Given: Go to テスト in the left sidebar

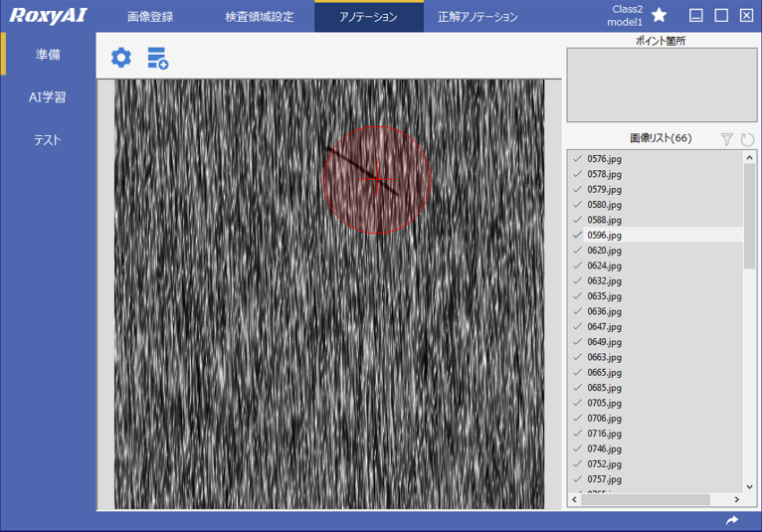Looking at the screenshot, I should (47, 140).
